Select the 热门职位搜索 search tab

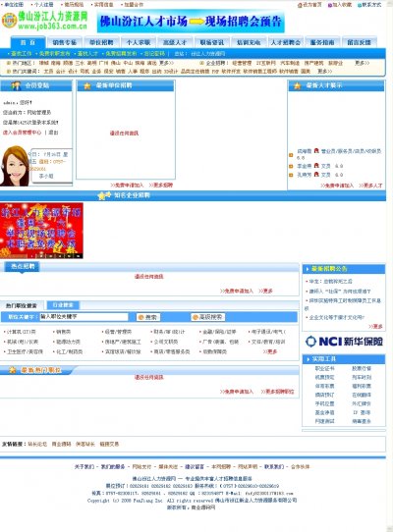click(21, 305)
